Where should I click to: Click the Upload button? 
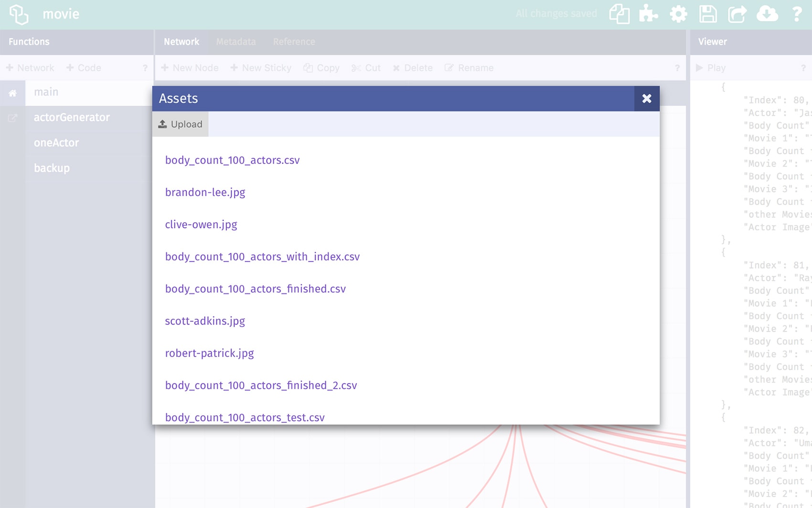pyautogui.click(x=181, y=124)
